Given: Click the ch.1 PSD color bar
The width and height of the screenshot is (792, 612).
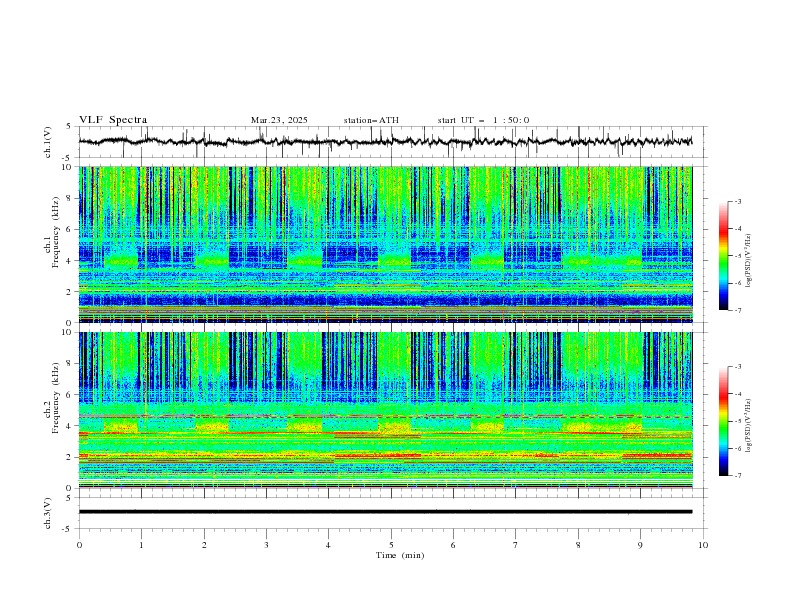Looking at the screenshot, I should tap(723, 256).
